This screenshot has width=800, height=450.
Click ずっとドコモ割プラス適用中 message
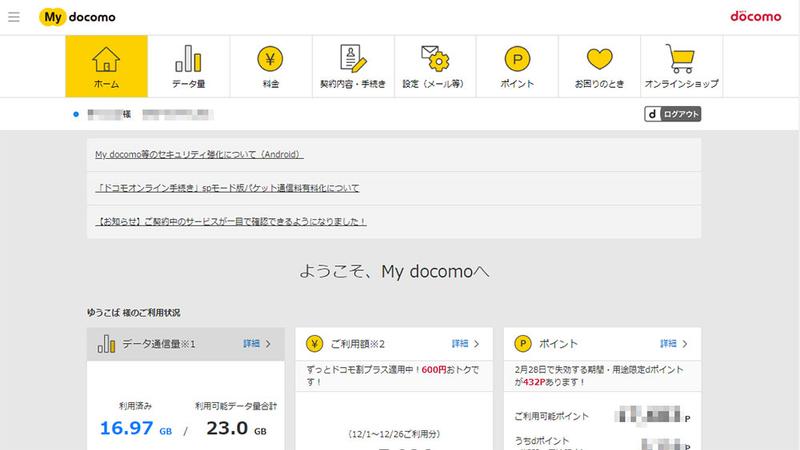click(393, 376)
